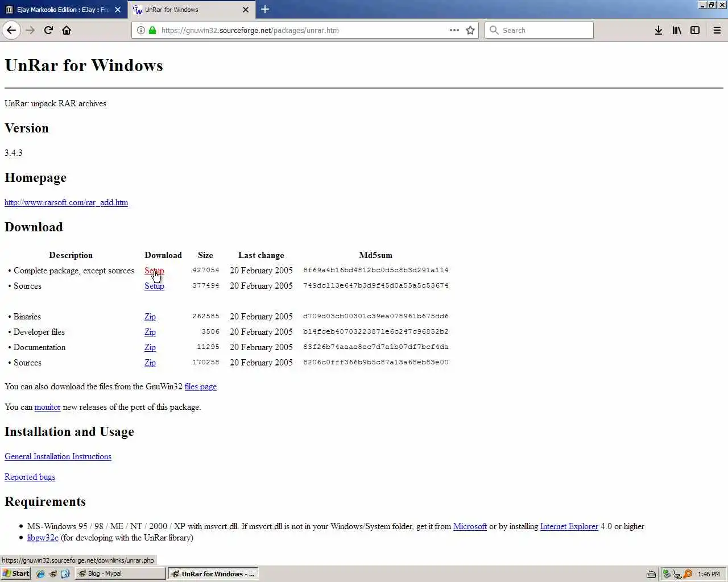Open the library icon
Image resolution: width=728 pixels, height=582 pixels.
click(x=677, y=30)
